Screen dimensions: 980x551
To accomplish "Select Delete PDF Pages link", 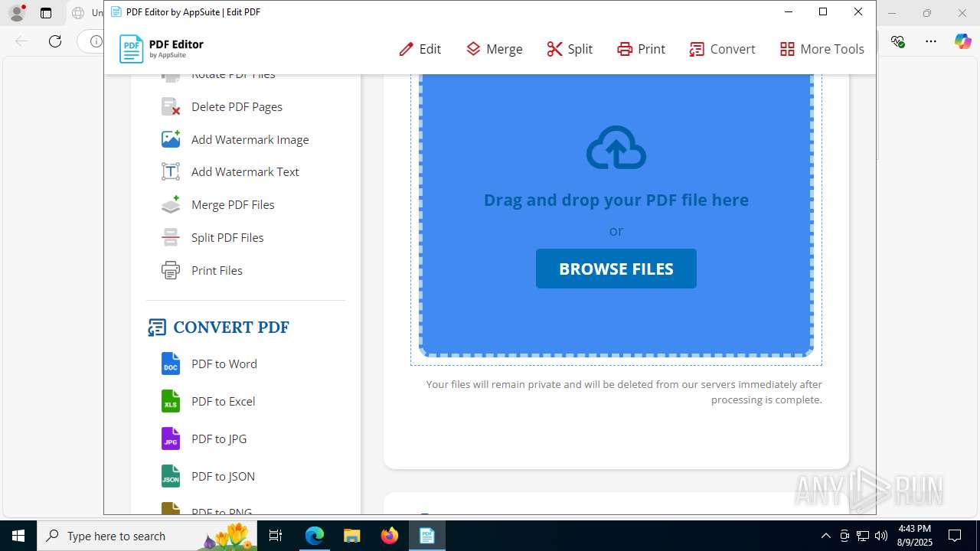I will tap(237, 106).
